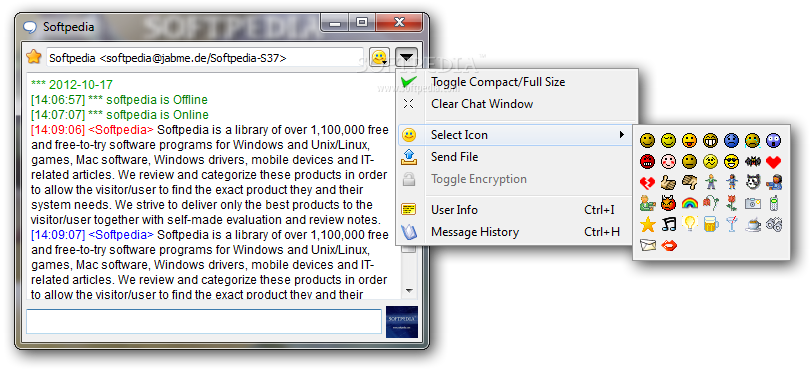Click the chat window icon in title bar
Screen dimensions: 811x370
tap(31, 27)
